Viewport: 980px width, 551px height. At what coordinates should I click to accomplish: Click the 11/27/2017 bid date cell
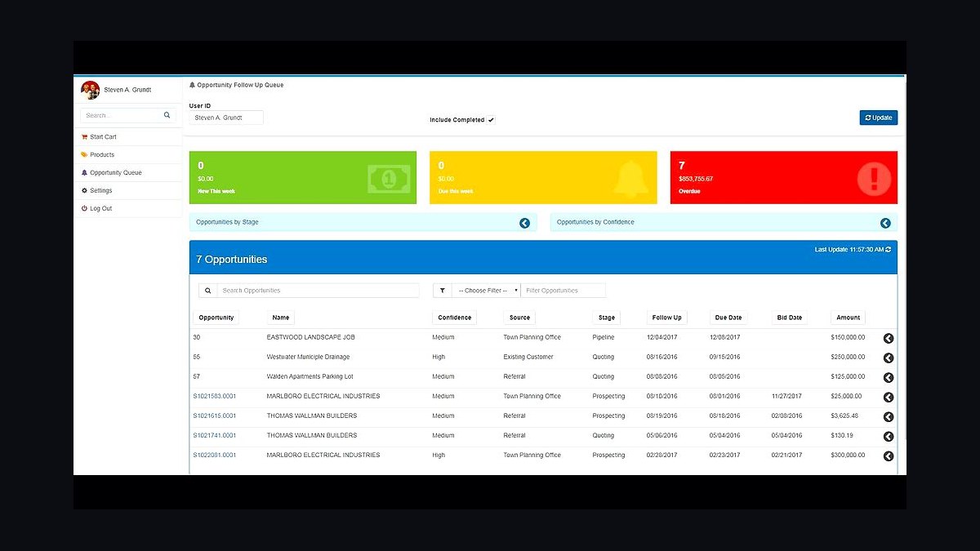coord(786,396)
